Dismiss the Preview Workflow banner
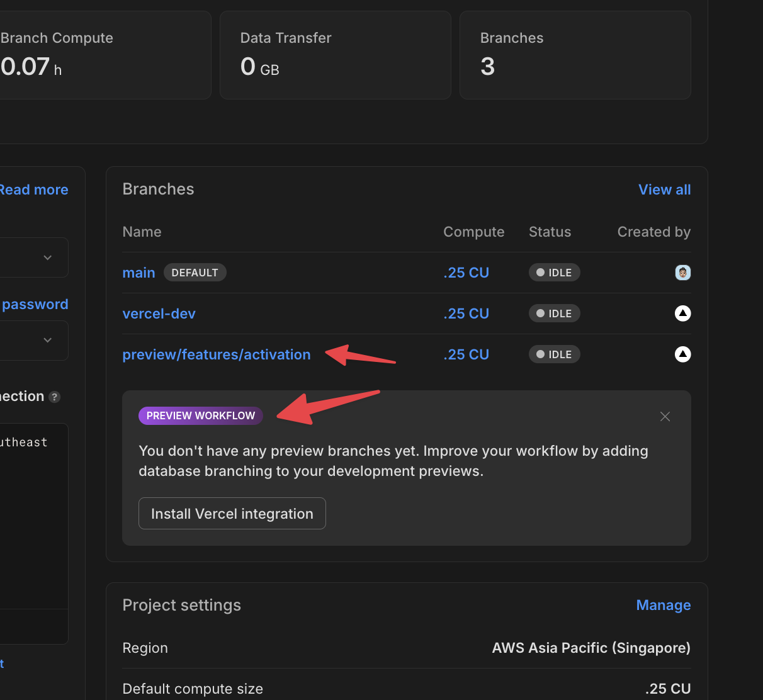 pos(665,416)
